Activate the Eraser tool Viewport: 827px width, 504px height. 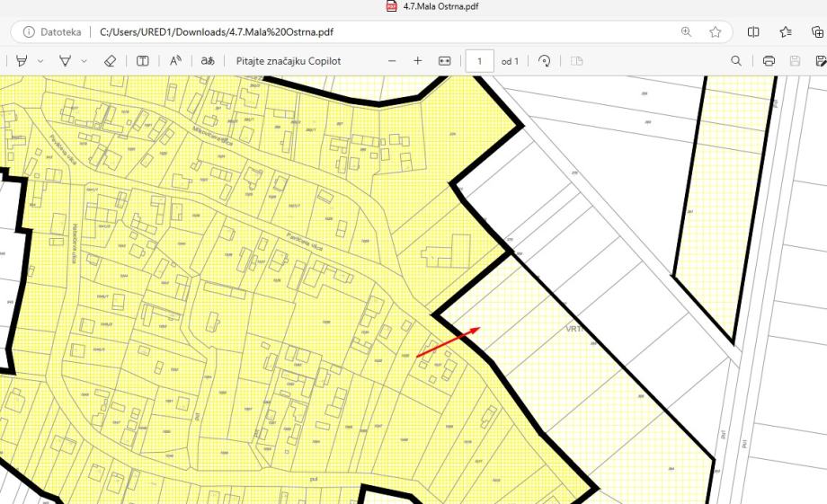pyautogui.click(x=110, y=61)
